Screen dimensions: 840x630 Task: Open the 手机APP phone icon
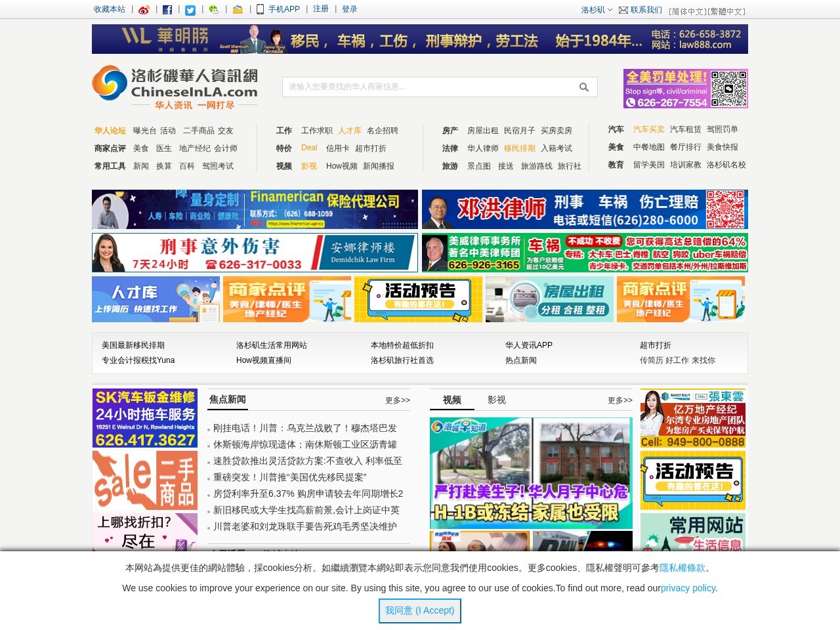click(x=260, y=9)
